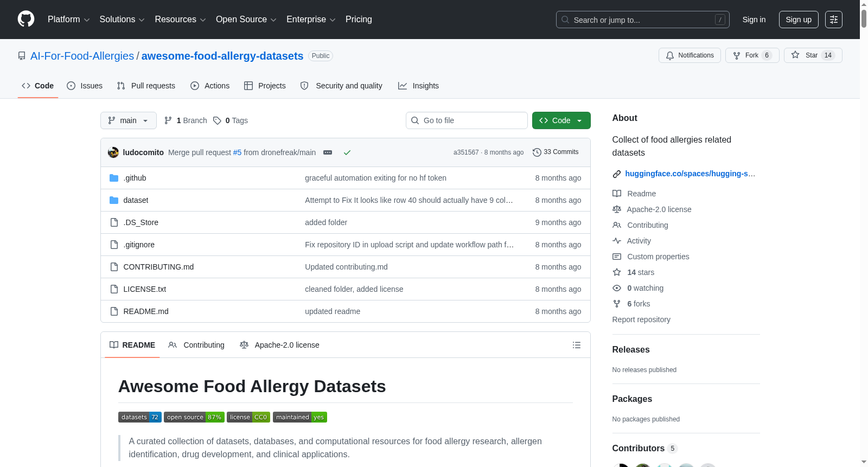
Task: Click the star icon in Star button
Action: pos(795,55)
